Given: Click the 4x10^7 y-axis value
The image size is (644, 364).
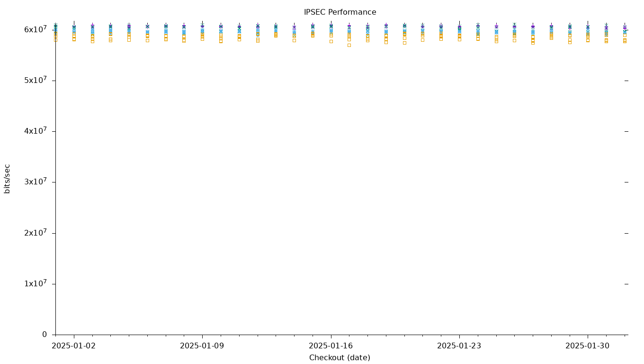Looking at the screenshot, I should click(36, 131).
